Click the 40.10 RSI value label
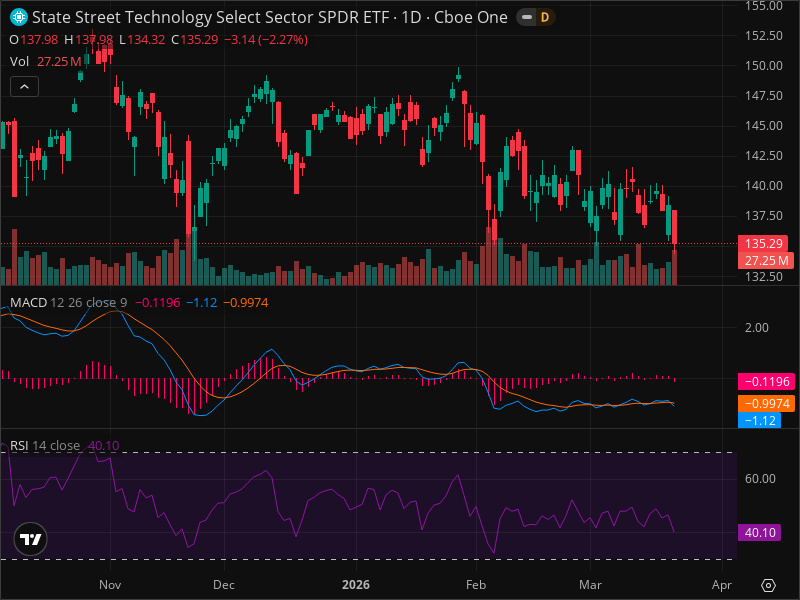This screenshot has height=600, width=800. click(759, 533)
